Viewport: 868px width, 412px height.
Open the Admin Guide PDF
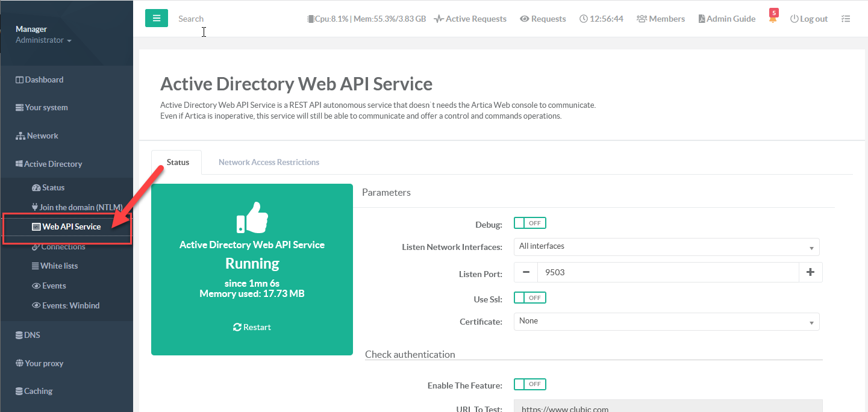coord(726,19)
